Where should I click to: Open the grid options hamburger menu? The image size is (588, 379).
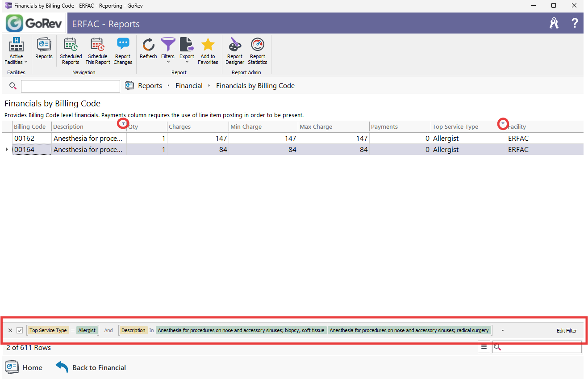coord(484,347)
